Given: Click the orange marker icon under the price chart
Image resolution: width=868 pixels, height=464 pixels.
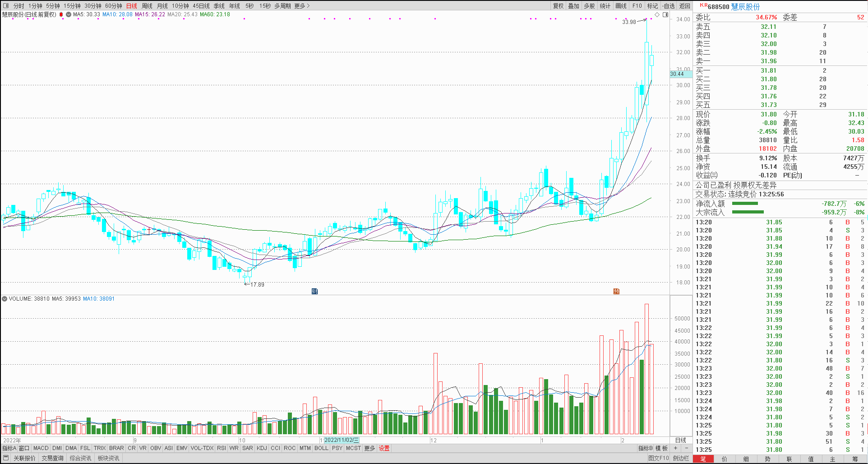Looking at the screenshot, I should pyautogui.click(x=616, y=291).
